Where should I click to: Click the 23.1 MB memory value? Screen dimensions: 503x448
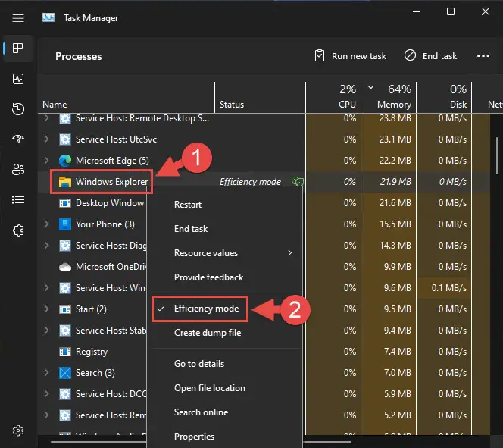point(395,139)
